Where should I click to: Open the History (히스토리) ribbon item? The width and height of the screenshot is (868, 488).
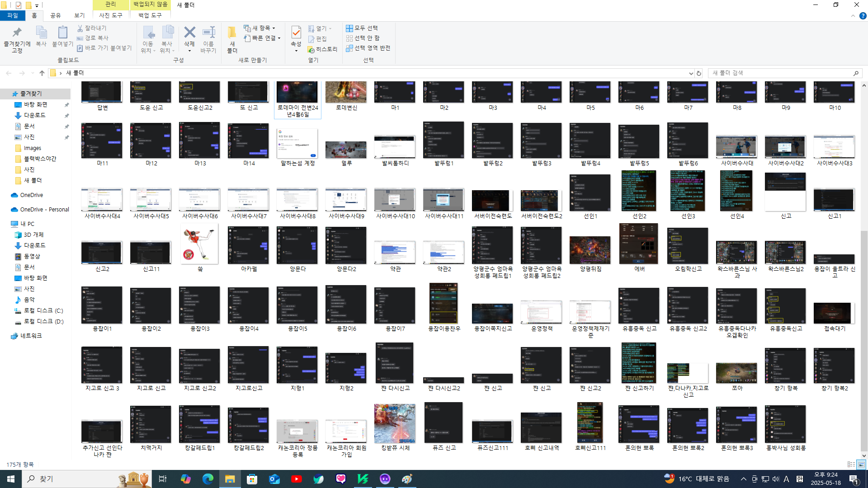pyautogui.click(x=323, y=49)
